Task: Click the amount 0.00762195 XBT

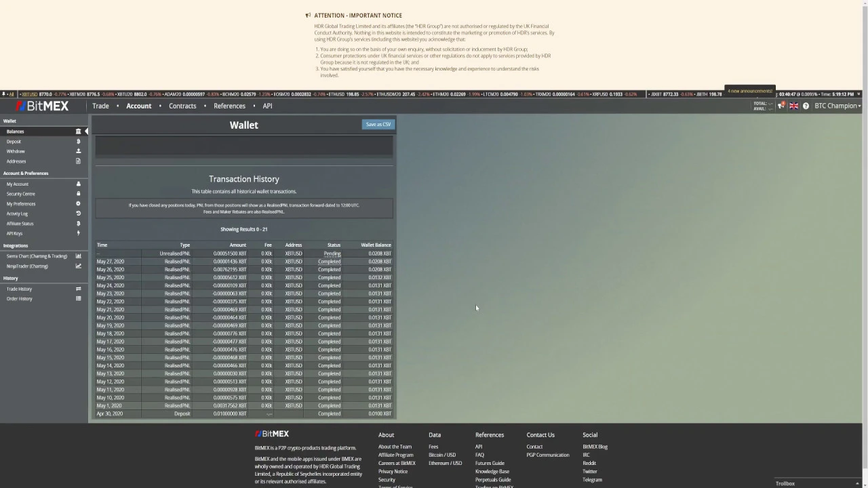Action: click(x=230, y=270)
